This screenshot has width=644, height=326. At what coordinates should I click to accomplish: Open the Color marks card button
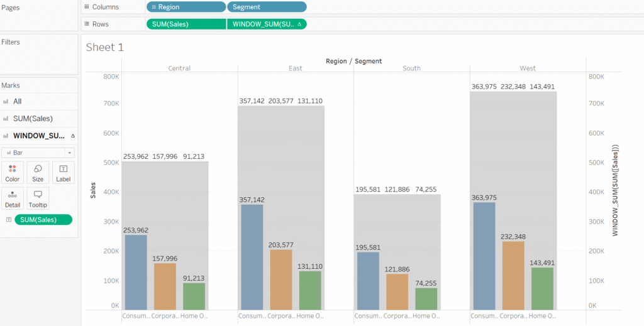tap(13, 173)
